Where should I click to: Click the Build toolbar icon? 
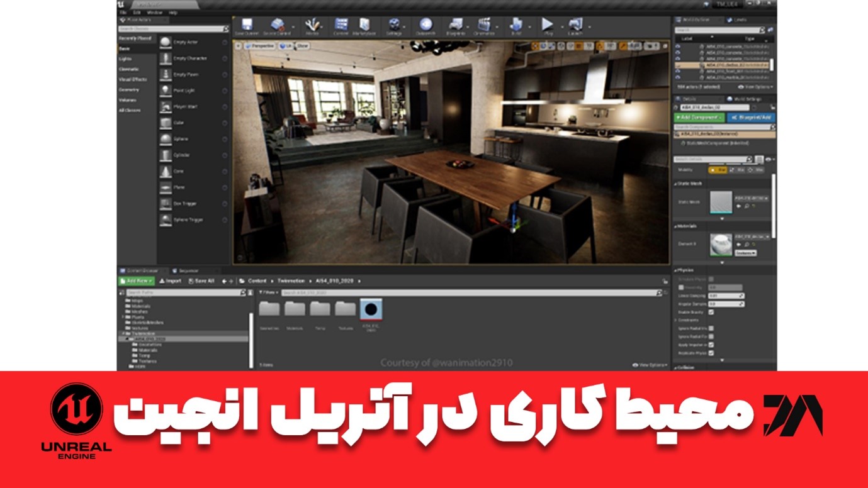pyautogui.click(x=517, y=25)
